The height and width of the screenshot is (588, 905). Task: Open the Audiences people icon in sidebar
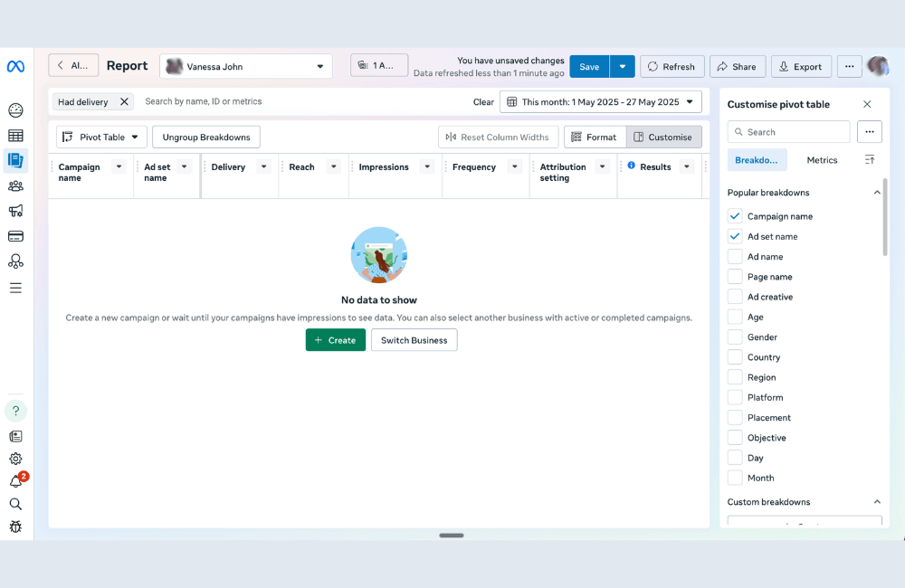pos(15,186)
